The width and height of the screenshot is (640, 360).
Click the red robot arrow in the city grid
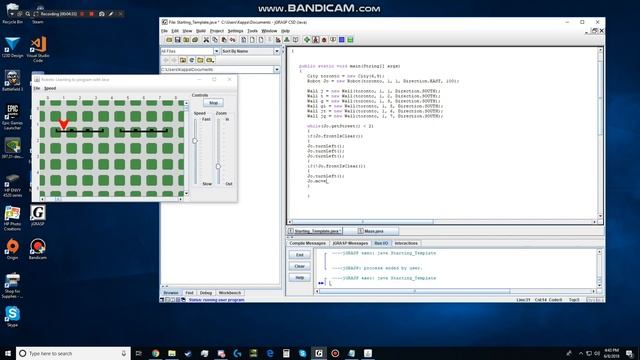coord(63,124)
